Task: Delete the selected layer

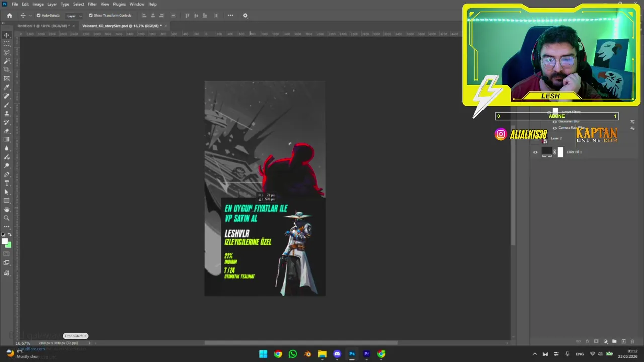Action: 632,341
